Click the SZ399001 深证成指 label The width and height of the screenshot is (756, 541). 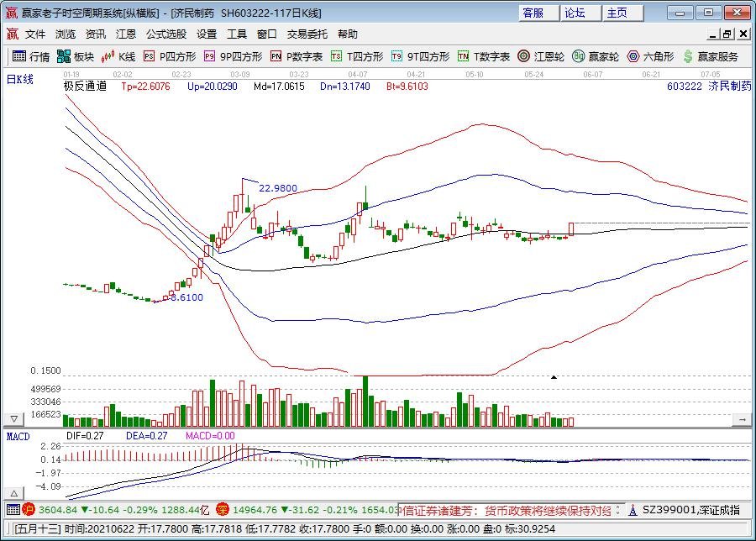click(691, 510)
